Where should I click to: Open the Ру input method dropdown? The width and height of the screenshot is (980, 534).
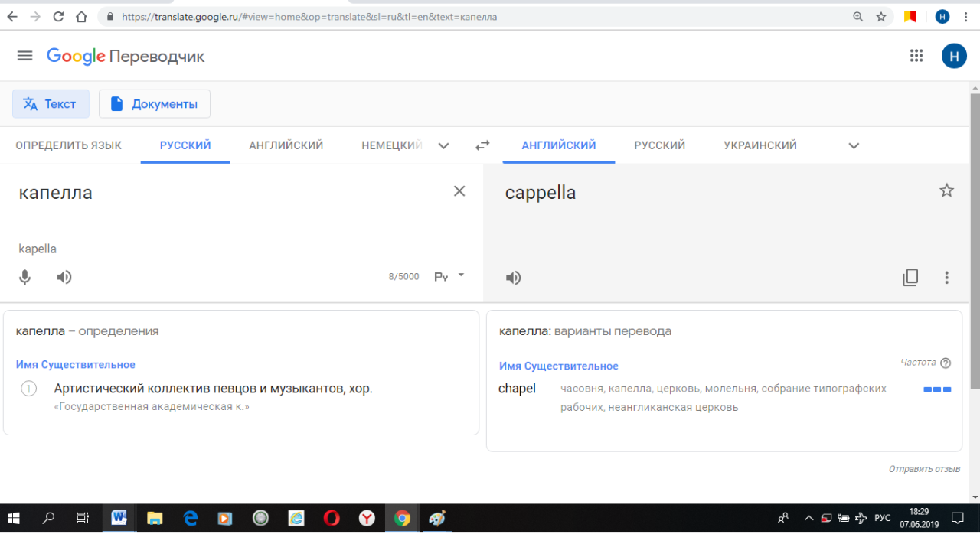[x=450, y=276]
